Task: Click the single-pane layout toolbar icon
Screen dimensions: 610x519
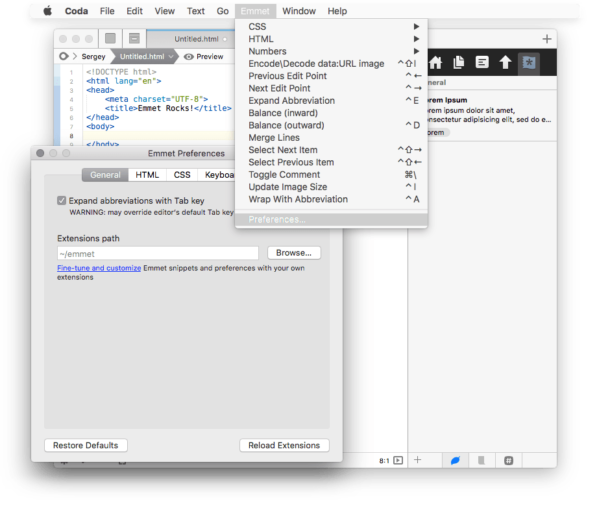Action: 110,39
